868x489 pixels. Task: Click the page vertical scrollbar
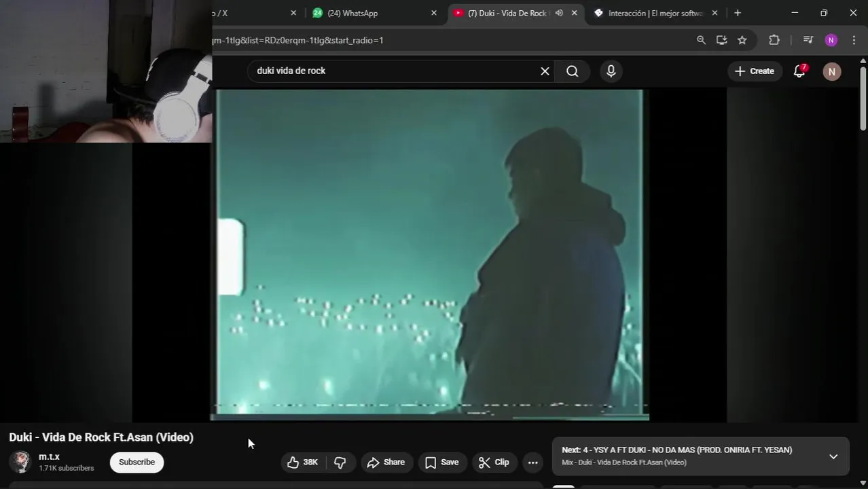(x=863, y=98)
